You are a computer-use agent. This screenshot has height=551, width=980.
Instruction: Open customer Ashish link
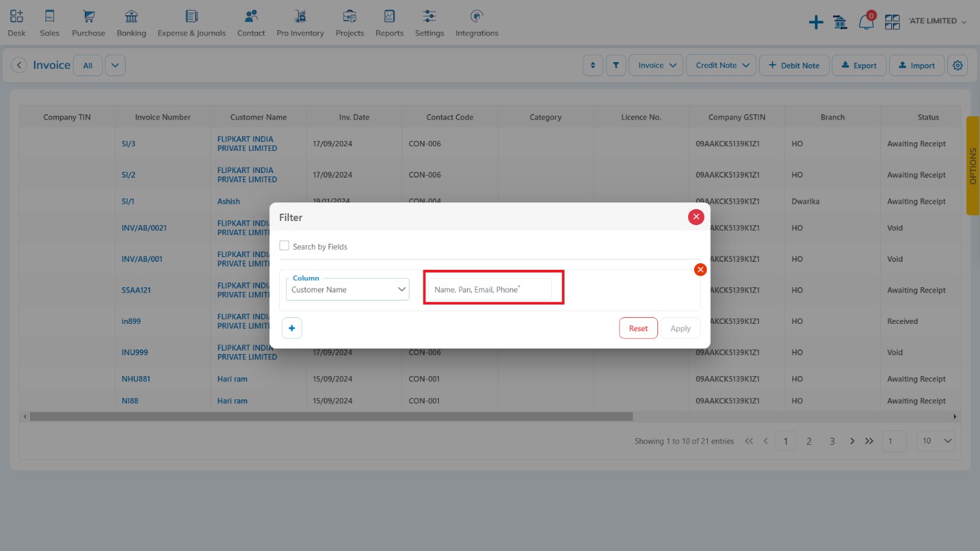click(x=228, y=201)
